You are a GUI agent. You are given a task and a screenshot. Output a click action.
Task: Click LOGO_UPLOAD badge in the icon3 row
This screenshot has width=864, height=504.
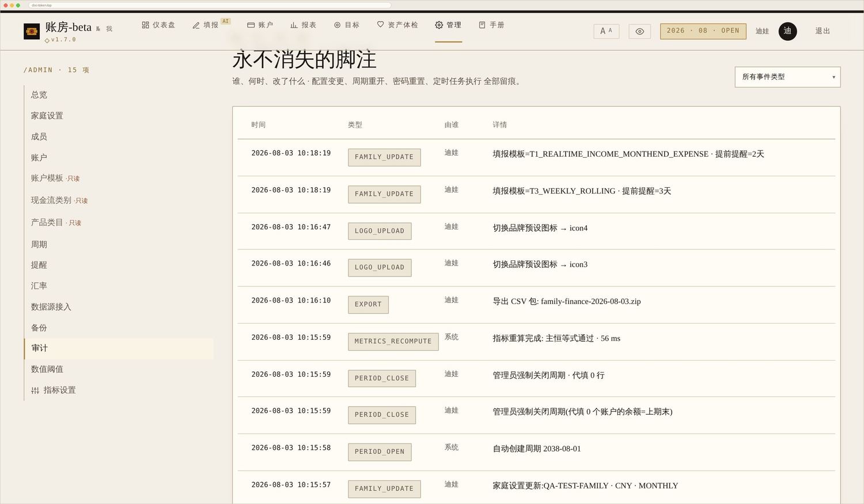[x=380, y=267]
